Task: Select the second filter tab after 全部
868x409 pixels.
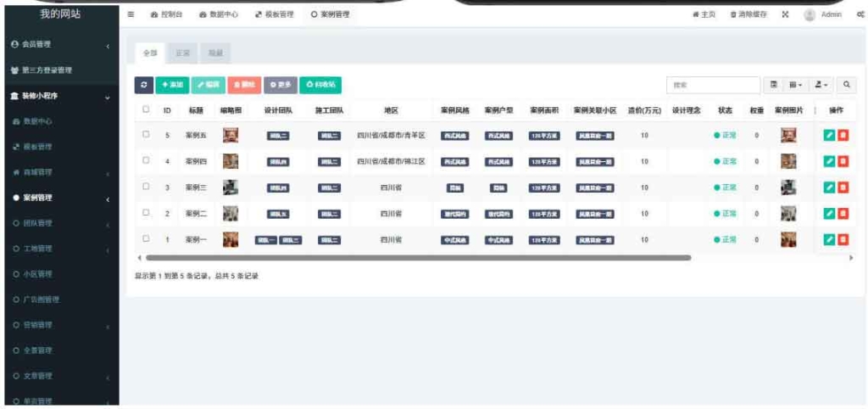Action: 183,53
